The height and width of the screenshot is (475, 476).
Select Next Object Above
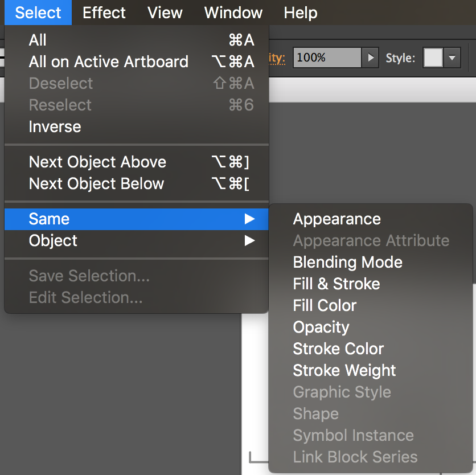point(97,162)
